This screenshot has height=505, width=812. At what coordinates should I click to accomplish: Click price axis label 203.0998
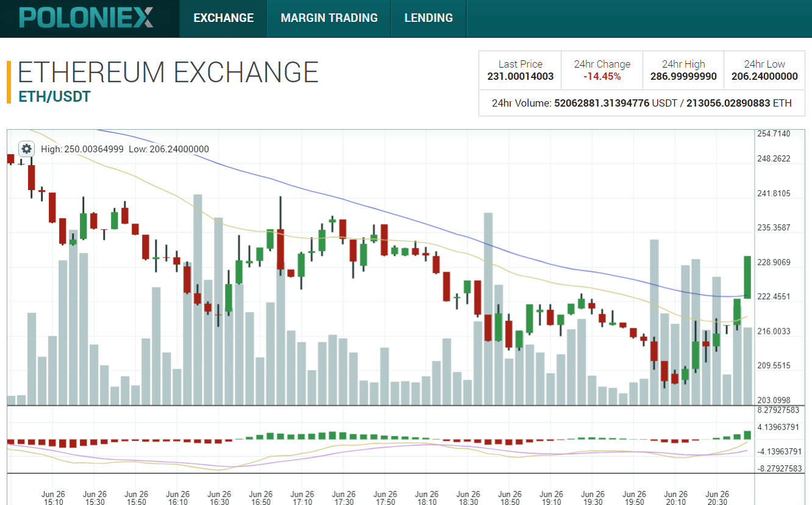pyautogui.click(x=773, y=400)
